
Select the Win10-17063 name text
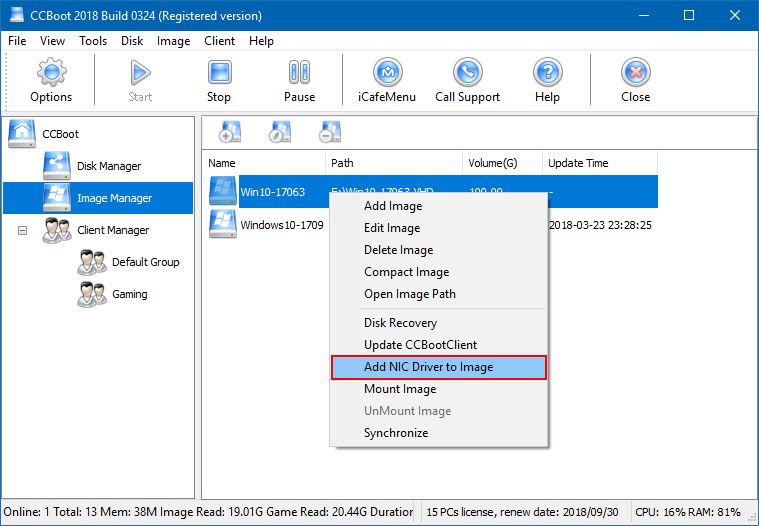pyautogui.click(x=273, y=192)
